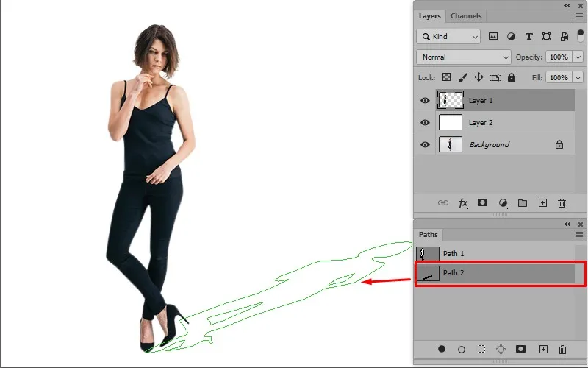The image size is (588, 368).
Task: Add a layer style via fx icon
Action: 464,203
